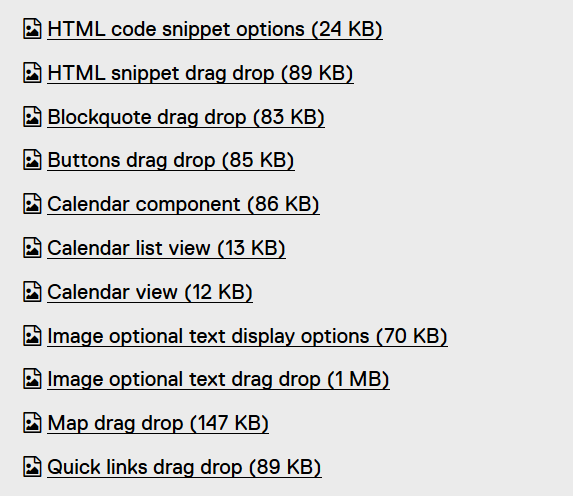Open Buttons drag drop (85 KB) link
This screenshot has height=496, width=573.
(171, 160)
